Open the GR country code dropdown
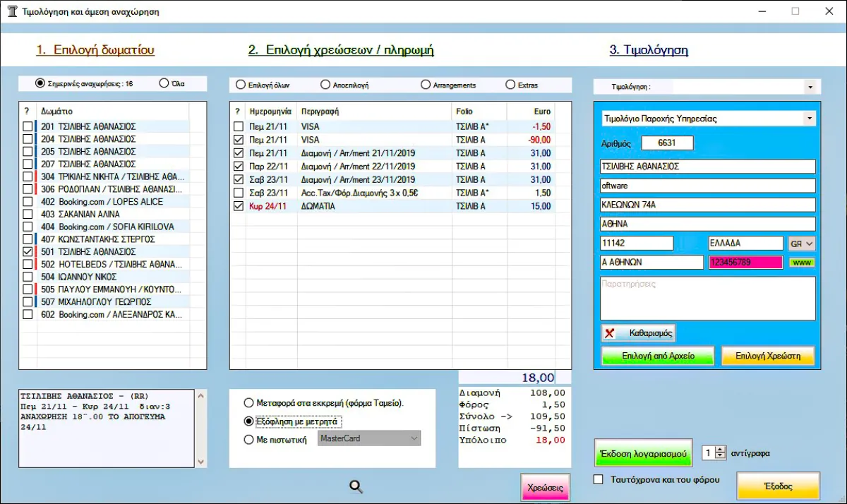Viewport: 847px width, 504px height. 802,243
